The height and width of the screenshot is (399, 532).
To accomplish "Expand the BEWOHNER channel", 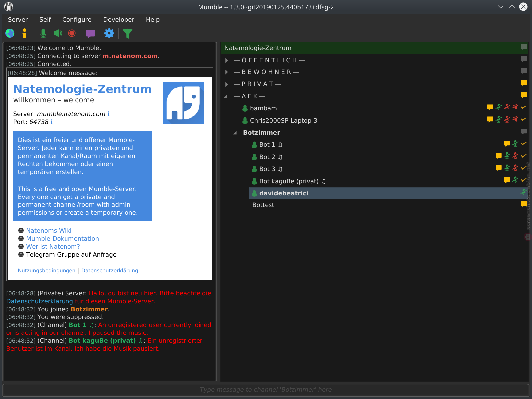I will click(x=227, y=72).
